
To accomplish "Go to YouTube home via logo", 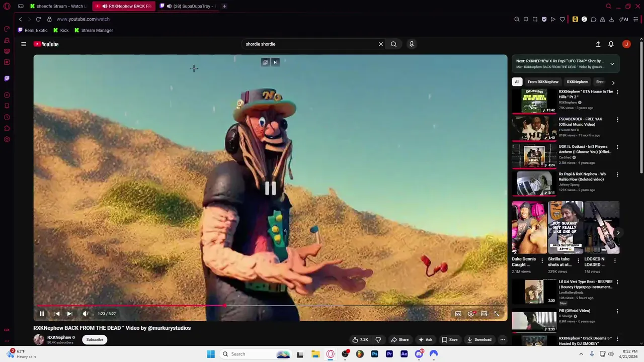I will click(x=46, y=44).
